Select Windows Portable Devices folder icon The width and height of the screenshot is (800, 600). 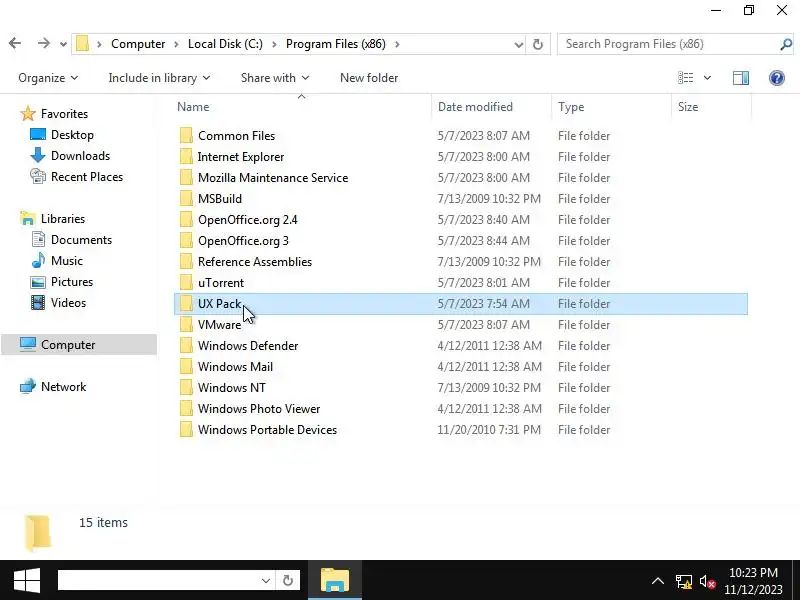pos(186,429)
